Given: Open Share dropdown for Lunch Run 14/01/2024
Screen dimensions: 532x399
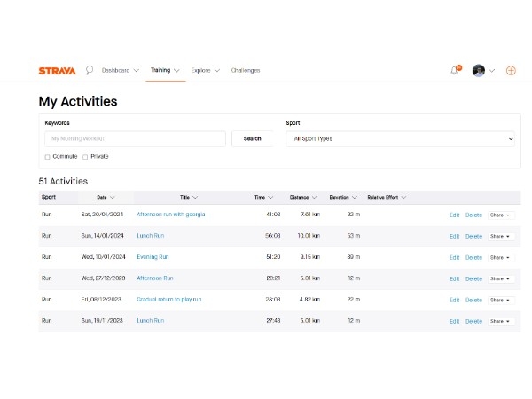Looking at the screenshot, I should coord(501,237).
